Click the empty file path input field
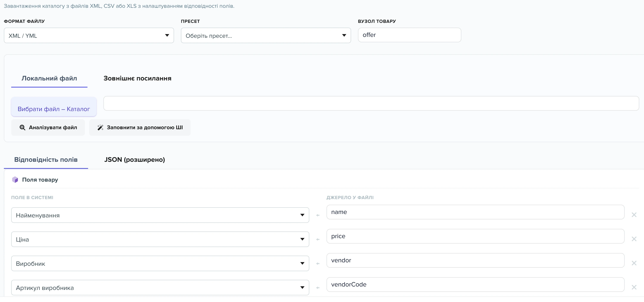Viewport: 644px width, 302px height. [371, 103]
